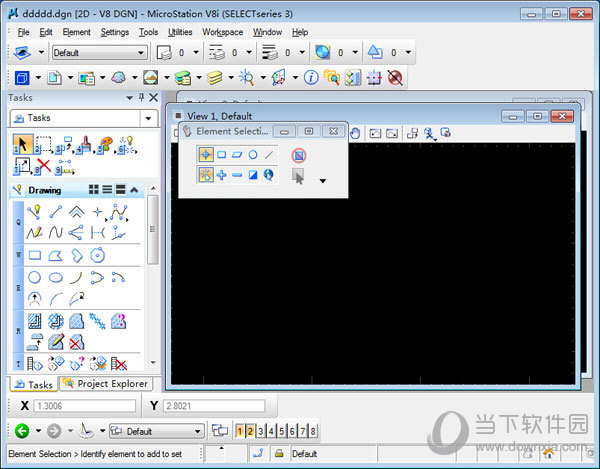600x469 pixels.
Task: Expand Element Selection extended settings arrow
Action: (x=323, y=181)
